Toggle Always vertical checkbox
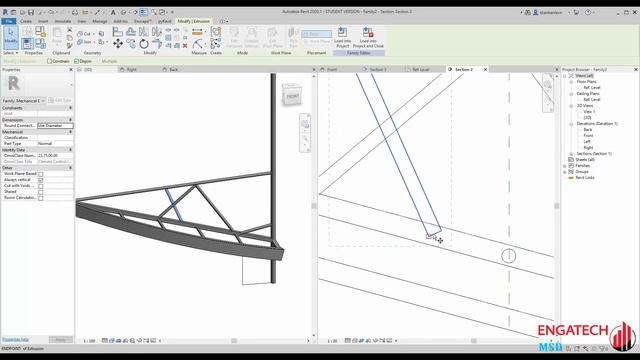Screen dimensions: 640x360 [x=40, y=180]
